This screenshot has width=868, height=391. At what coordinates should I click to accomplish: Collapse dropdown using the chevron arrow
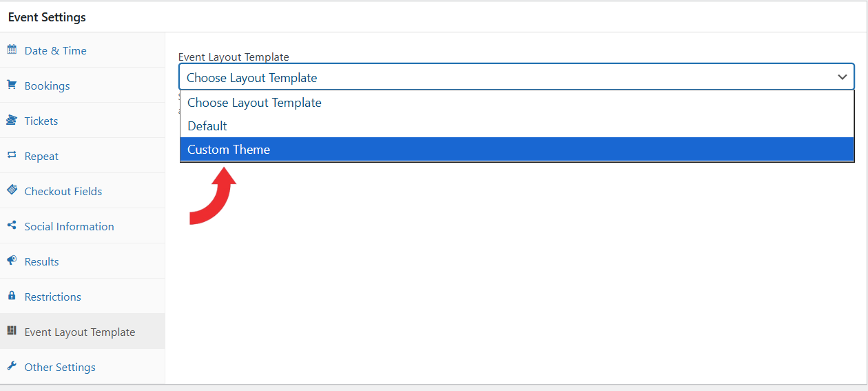pyautogui.click(x=842, y=77)
